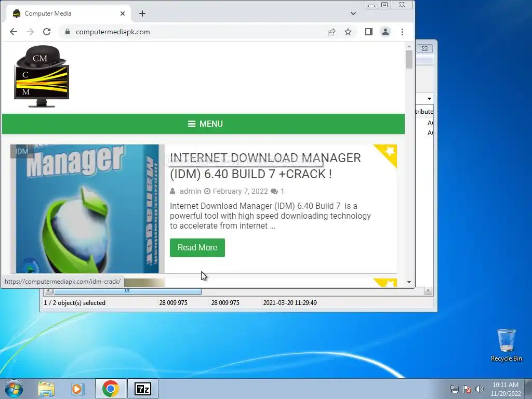Switch to 7-Zip on the taskbar
This screenshot has width=532, height=399.
(143, 389)
